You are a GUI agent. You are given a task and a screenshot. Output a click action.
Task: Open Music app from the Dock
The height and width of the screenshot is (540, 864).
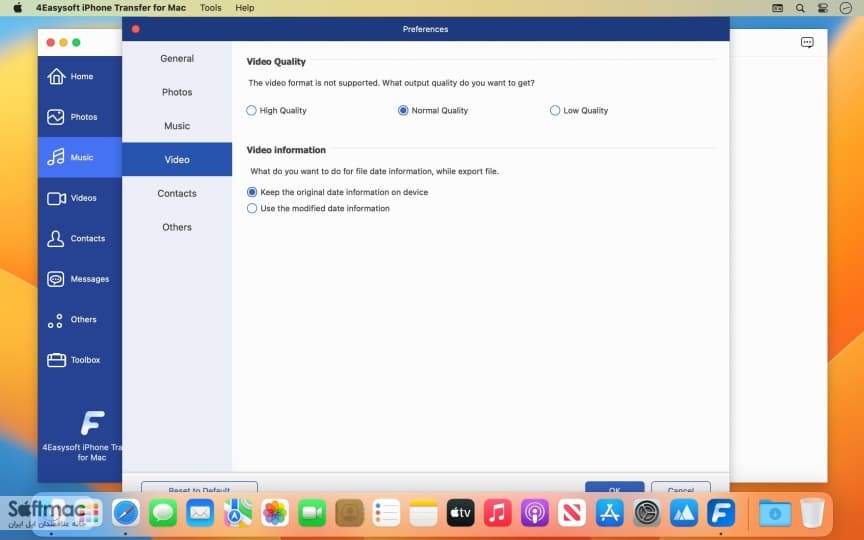(498, 513)
